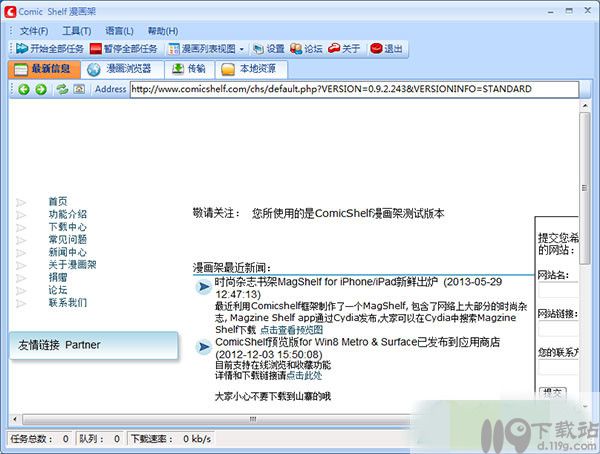Minimize the Comic Shelf window
The height and width of the screenshot is (454, 600).
click(x=551, y=11)
